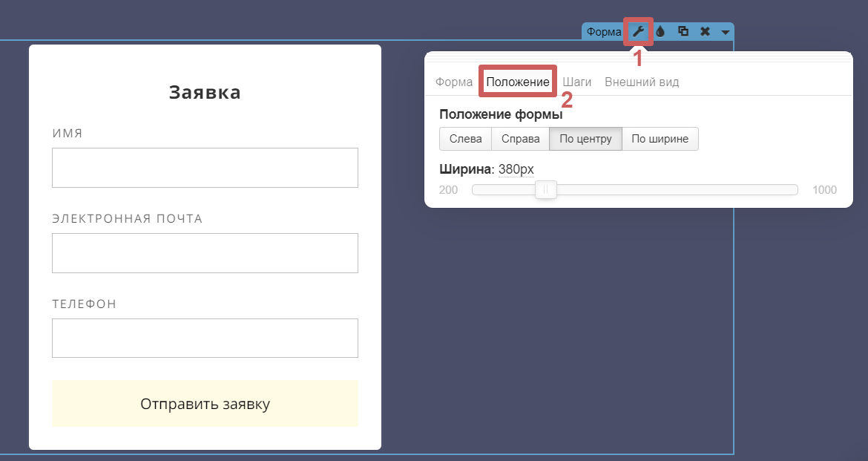Focus the Электронная почта field

[205, 253]
